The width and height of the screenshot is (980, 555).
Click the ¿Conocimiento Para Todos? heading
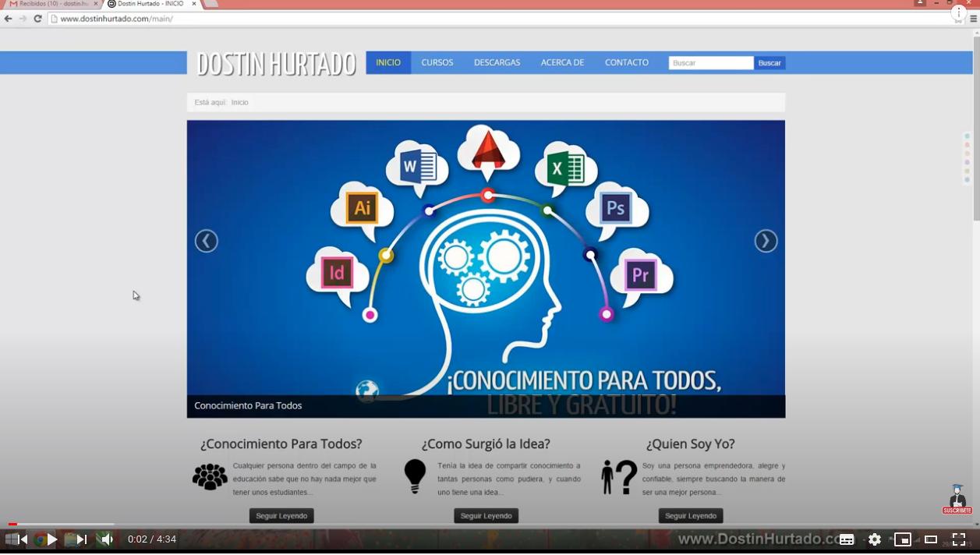281,444
